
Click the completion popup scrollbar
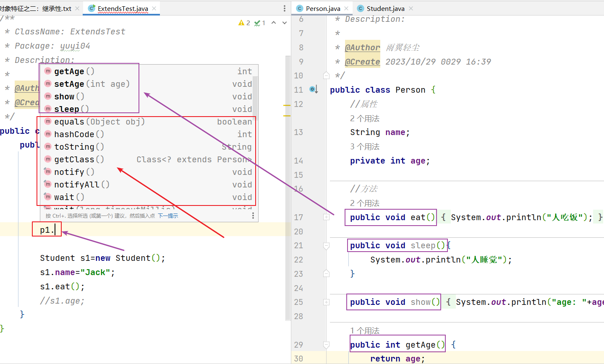256,99
